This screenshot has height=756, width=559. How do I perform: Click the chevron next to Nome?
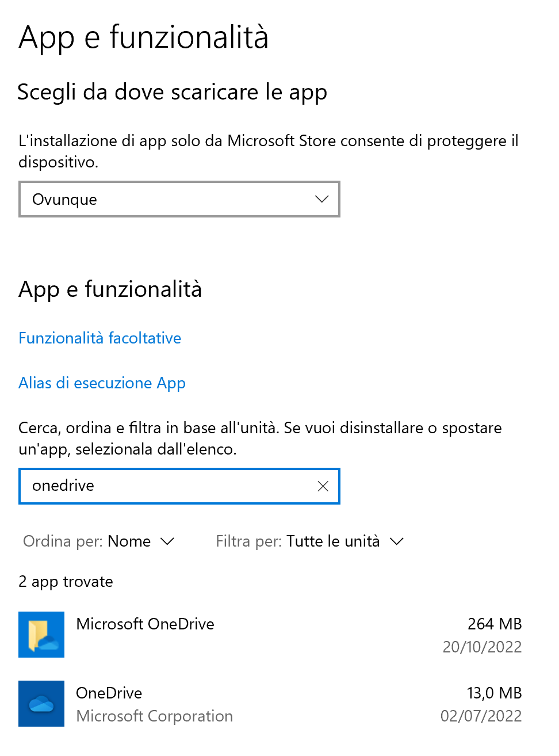tap(167, 541)
